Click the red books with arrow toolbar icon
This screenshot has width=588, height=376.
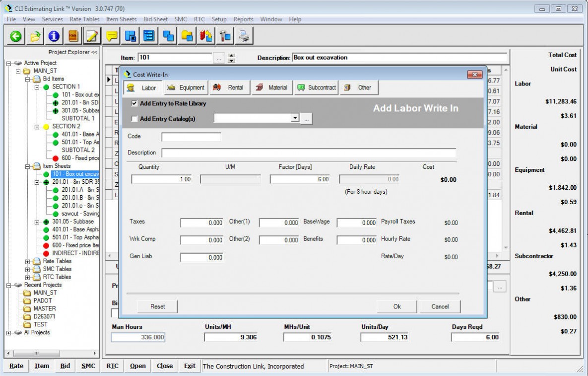206,36
